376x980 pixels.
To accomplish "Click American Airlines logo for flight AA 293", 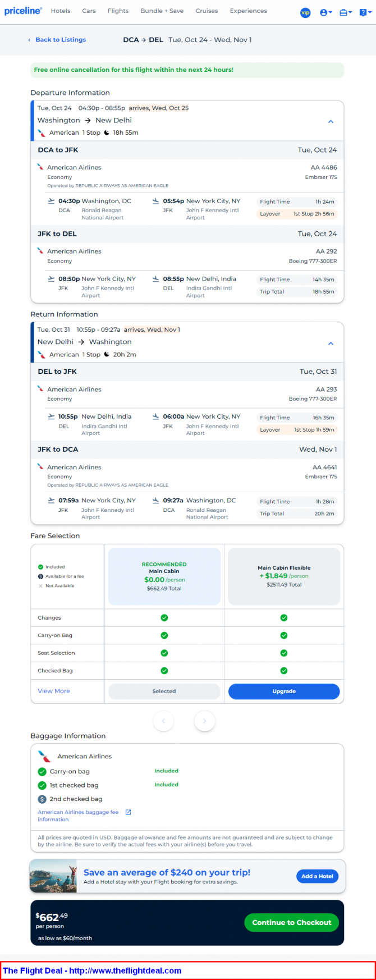I will coord(40,388).
